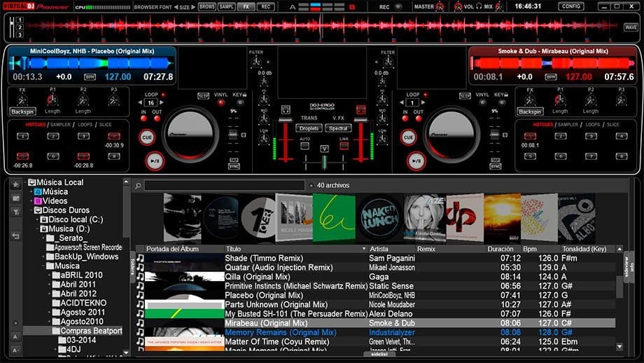Click the BPM button on right deck

pos(551,77)
